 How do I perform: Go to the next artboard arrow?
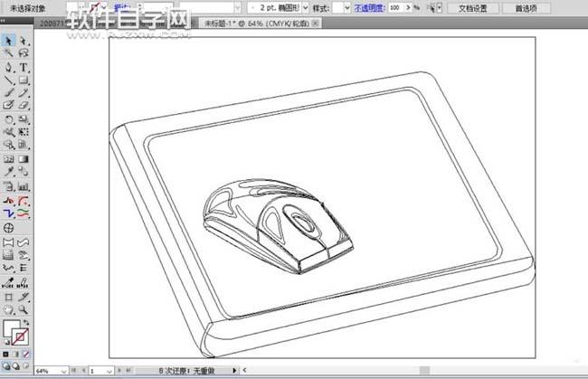(x=119, y=370)
